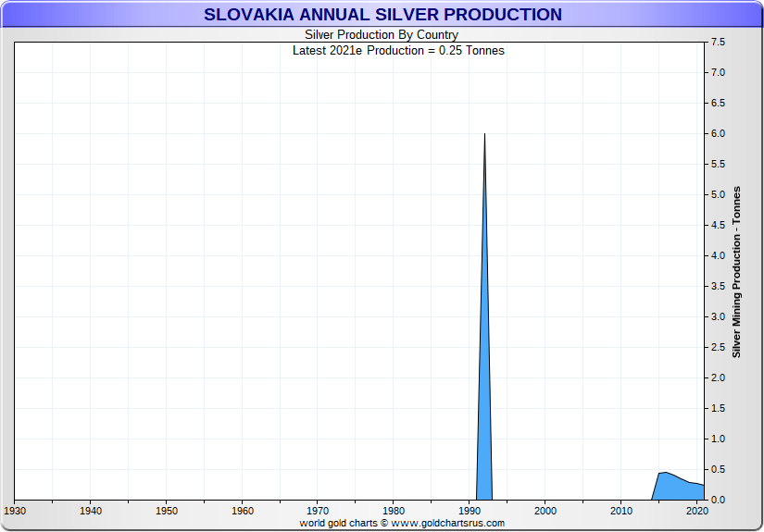Viewport: 764px width, 532px height.
Task: Select the 2000 label on the x-axis
Action: tap(545, 510)
